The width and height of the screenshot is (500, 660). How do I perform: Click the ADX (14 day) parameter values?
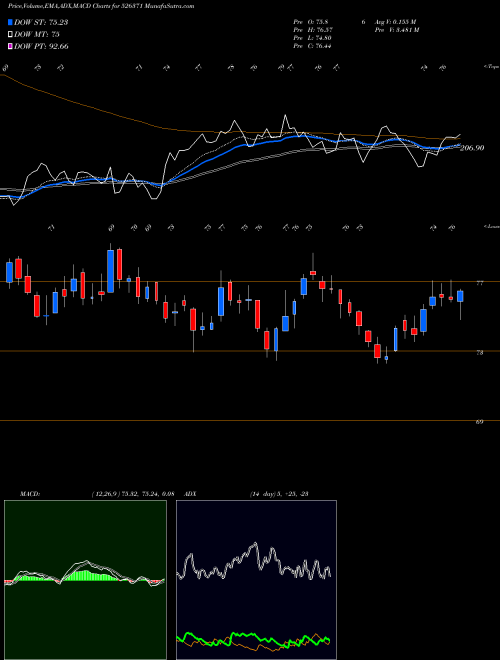tap(279, 494)
